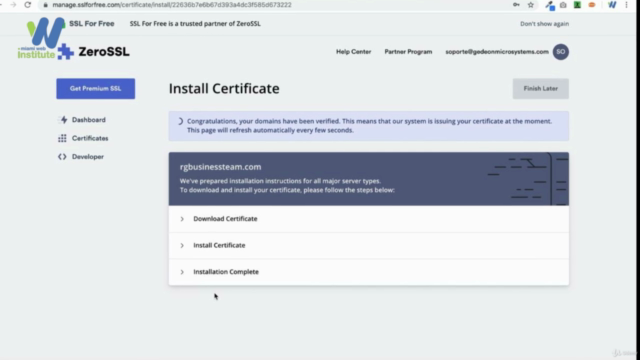Click the Get Premium SSL button
Screen dimensions: 640x360
(96, 89)
